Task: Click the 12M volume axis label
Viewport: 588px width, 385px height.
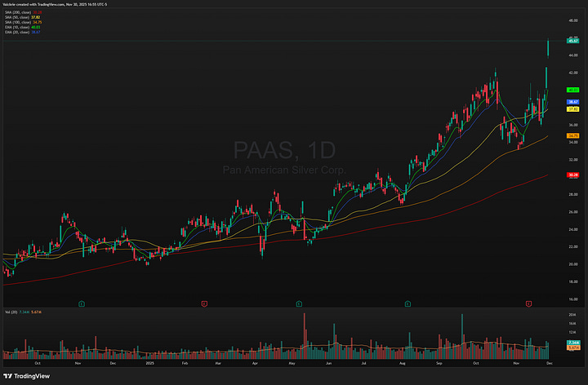Action: (572, 332)
